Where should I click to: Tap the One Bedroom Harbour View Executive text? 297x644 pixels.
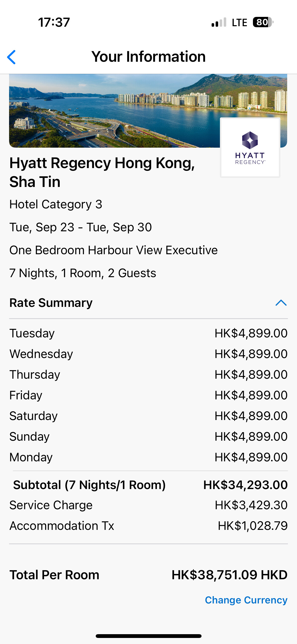pyautogui.click(x=113, y=250)
